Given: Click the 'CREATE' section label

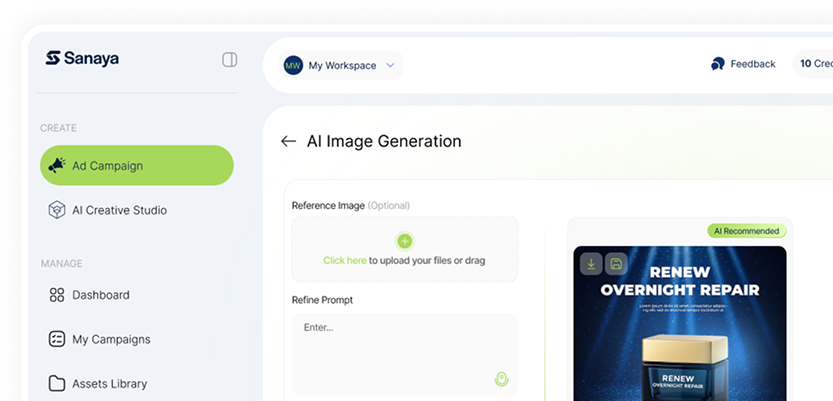Looking at the screenshot, I should pos(58,128).
